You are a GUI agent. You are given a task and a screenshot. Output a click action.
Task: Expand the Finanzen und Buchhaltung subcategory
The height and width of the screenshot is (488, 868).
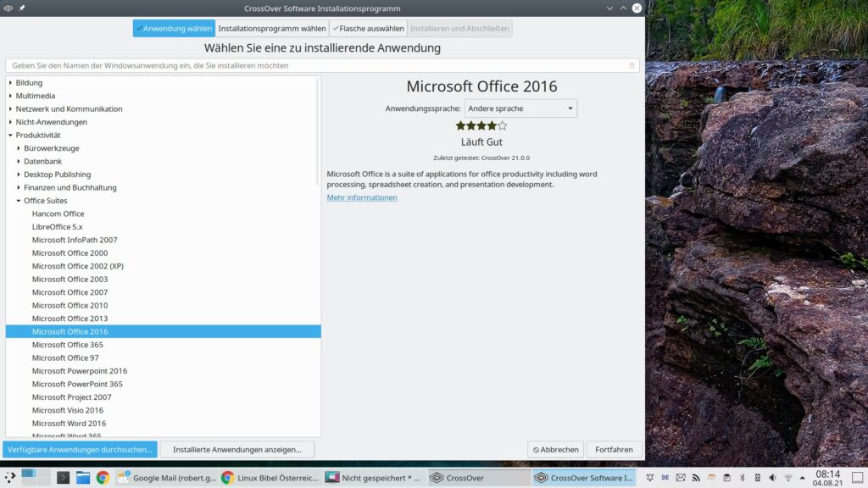click(19, 187)
